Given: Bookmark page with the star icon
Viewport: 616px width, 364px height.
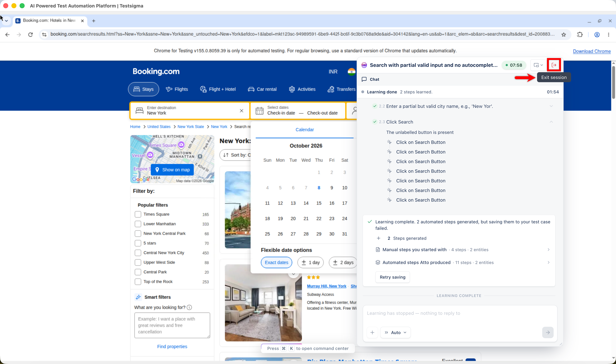Looking at the screenshot, I should [x=564, y=35].
